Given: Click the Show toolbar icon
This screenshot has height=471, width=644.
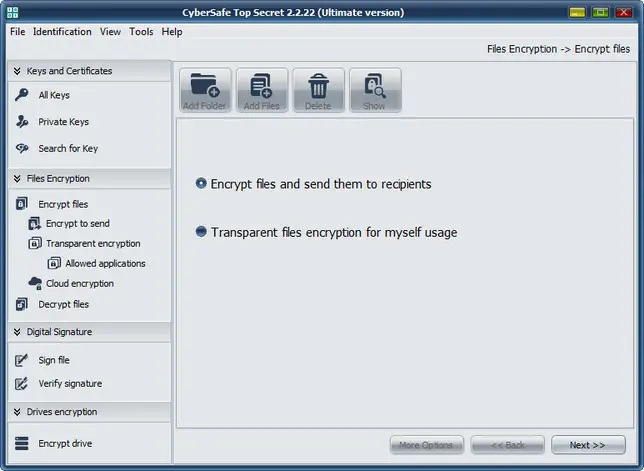Looking at the screenshot, I should pos(375,90).
